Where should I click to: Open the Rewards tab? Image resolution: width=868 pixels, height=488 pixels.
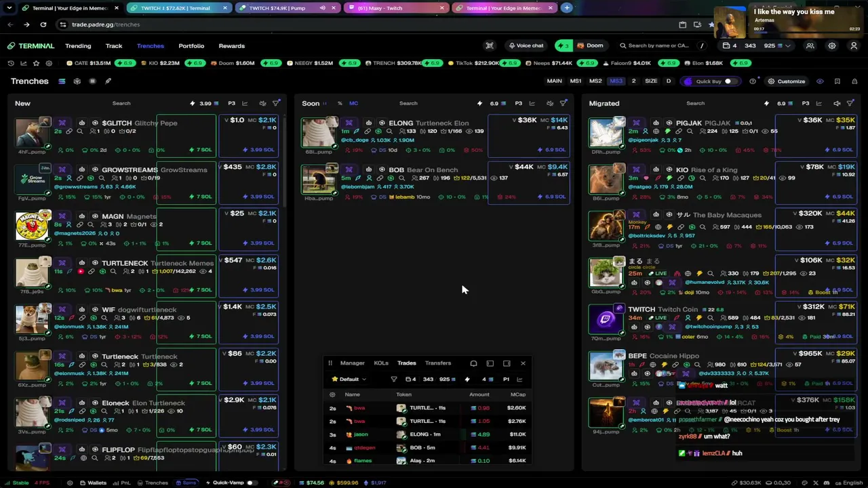(232, 46)
